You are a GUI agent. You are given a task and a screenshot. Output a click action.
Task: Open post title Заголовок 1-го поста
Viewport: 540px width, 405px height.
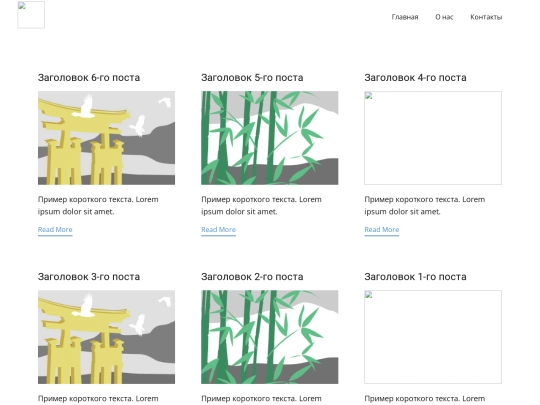(x=415, y=277)
